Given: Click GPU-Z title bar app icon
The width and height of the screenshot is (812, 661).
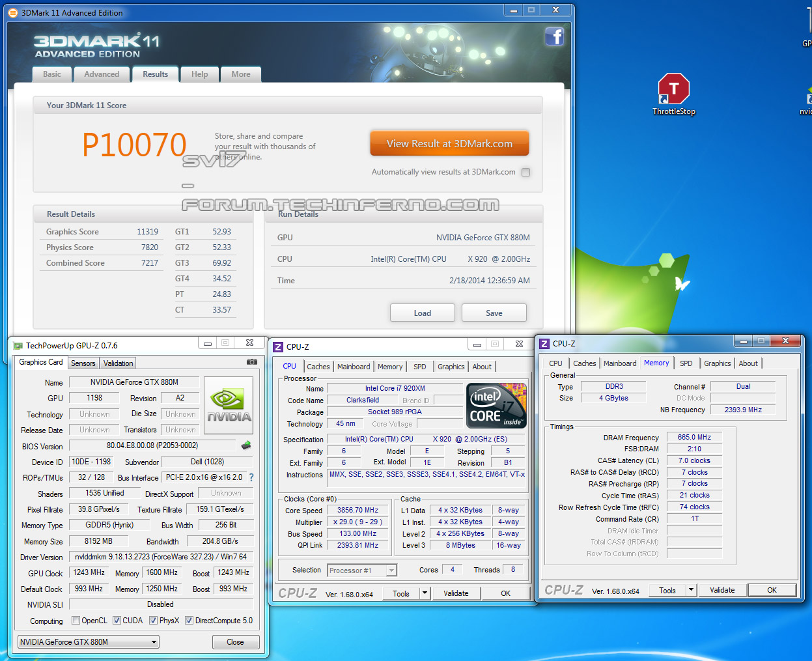Looking at the screenshot, I should (x=18, y=346).
